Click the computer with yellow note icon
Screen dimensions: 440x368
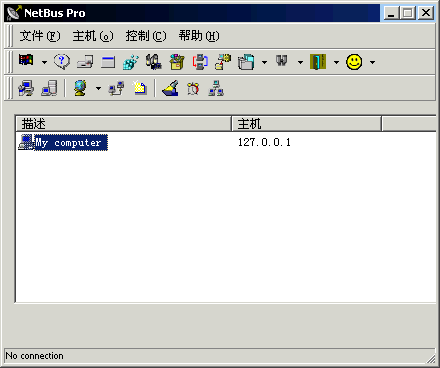(x=223, y=62)
